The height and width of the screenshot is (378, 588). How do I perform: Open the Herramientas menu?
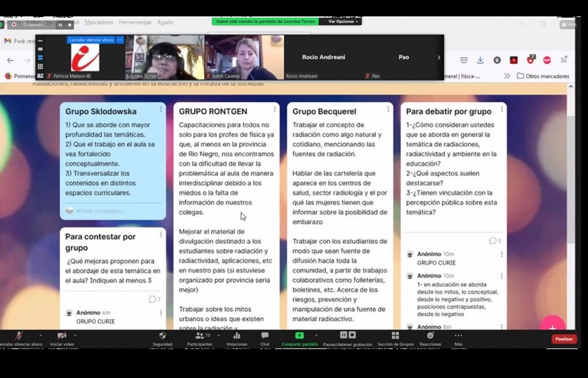(135, 23)
